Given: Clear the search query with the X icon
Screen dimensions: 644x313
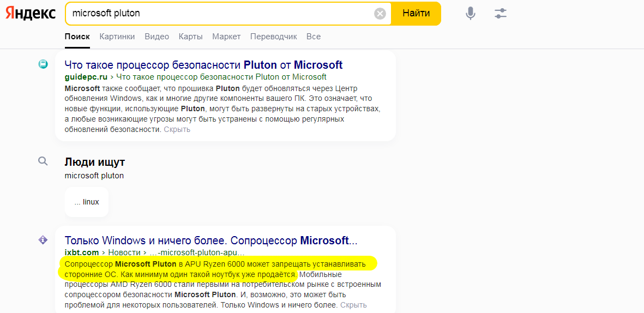Looking at the screenshot, I should (380, 14).
